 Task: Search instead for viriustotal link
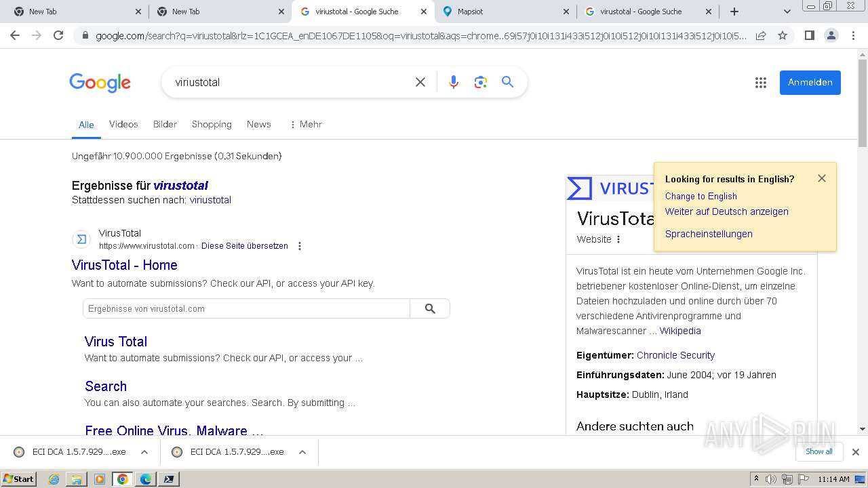pos(210,200)
